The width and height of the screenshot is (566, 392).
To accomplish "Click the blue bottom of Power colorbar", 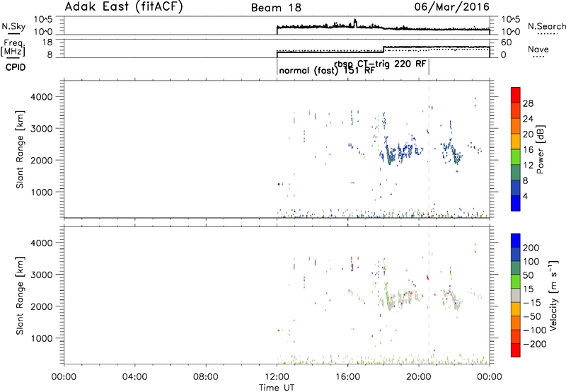I will (516, 203).
